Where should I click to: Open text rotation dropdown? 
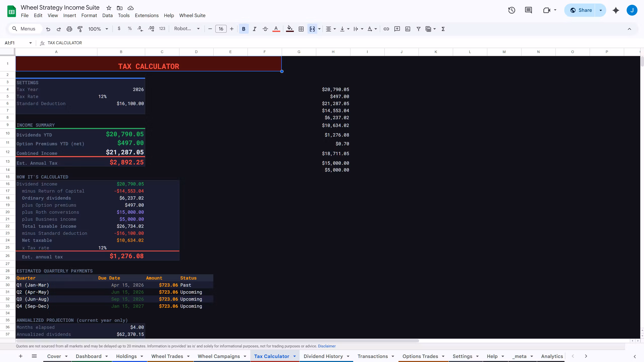[x=372, y=29]
